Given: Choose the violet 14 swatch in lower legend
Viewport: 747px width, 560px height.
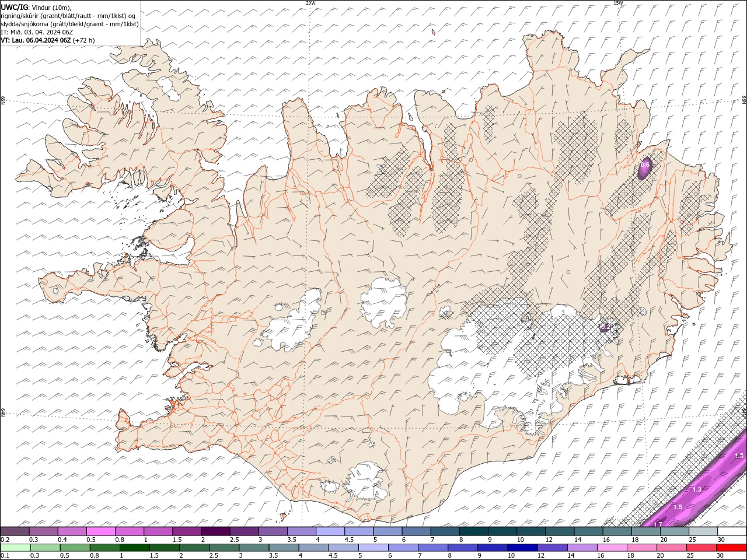Looking at the screenshot, I should click(582, 547).
